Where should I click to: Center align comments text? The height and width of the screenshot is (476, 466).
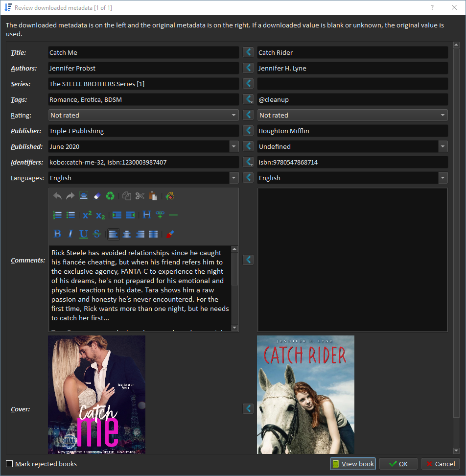pos(127,234)
